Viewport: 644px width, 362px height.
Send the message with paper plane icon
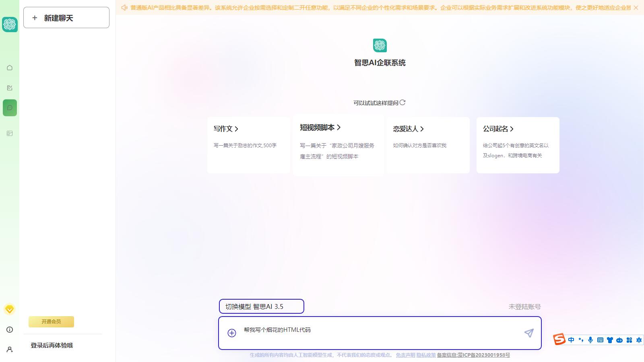point(529,333)
